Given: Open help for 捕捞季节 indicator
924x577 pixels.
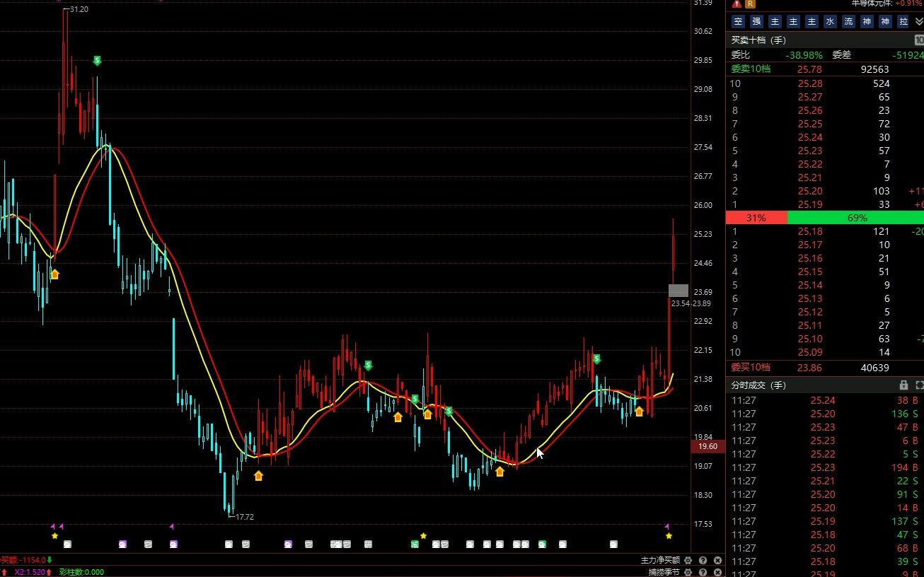Looking at the screenshot, I should (x=703, y=572).
